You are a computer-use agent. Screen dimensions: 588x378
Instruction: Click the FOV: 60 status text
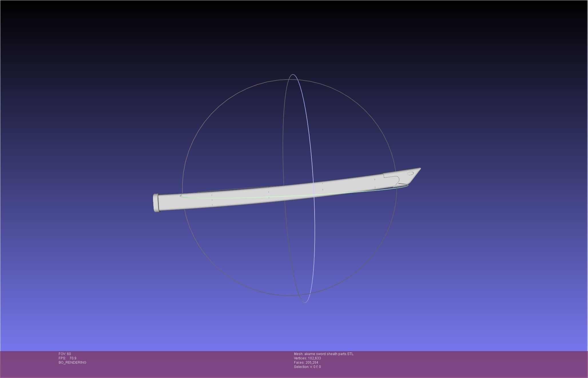point(65,354)
